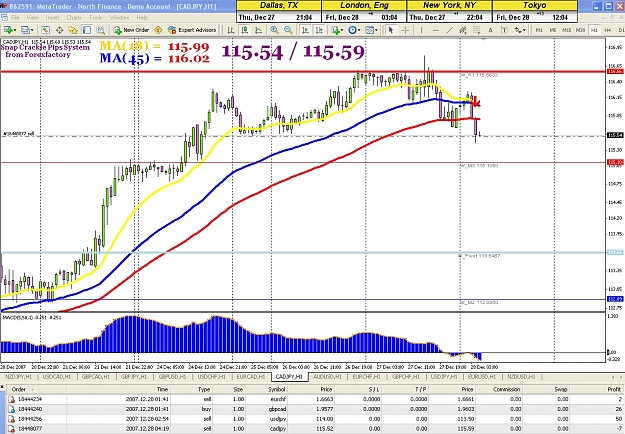The width and height of the screenshot is (625, 434).
Task: Switch to the NZDJPY,H1 chart tab
Action: 19,377
